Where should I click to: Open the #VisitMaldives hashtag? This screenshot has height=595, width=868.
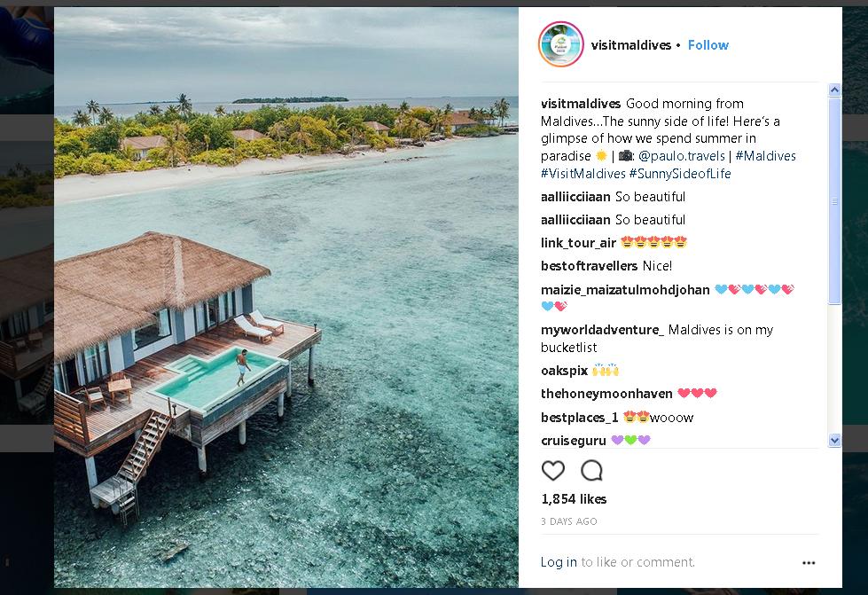click(583, 174)
